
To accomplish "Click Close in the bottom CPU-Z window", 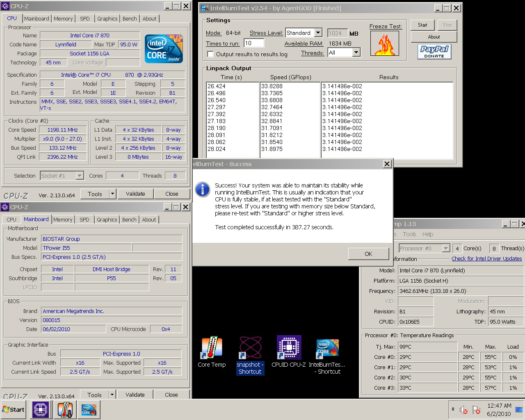I will coord(171,395).
